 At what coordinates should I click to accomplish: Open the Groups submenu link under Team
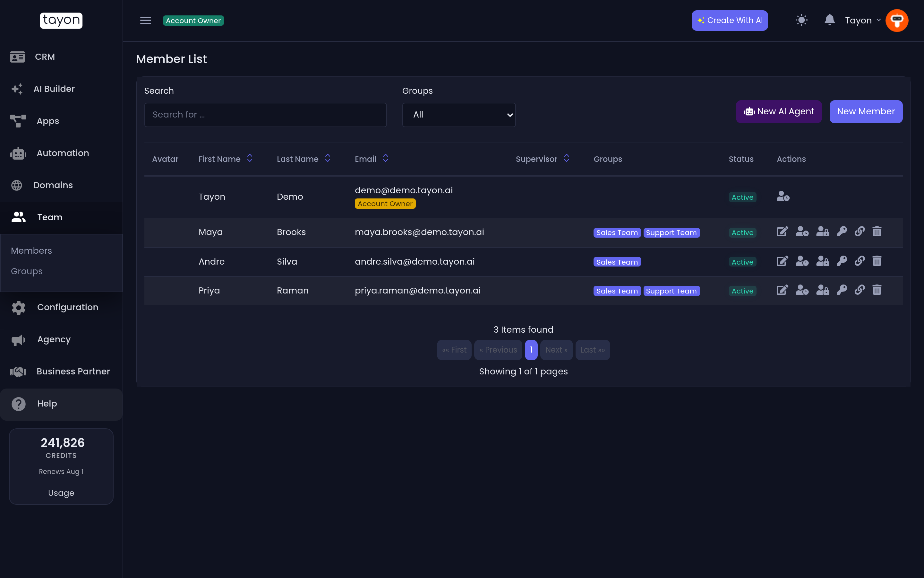(x=27, y=271)
